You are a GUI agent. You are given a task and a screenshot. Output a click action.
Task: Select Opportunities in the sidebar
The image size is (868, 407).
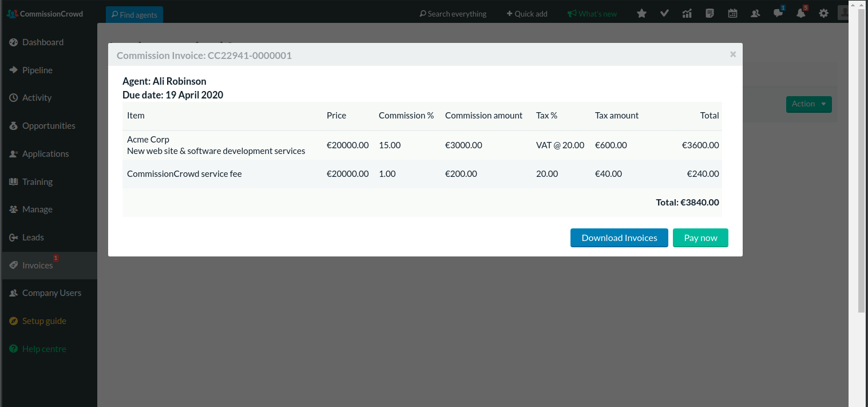(49, 126)
